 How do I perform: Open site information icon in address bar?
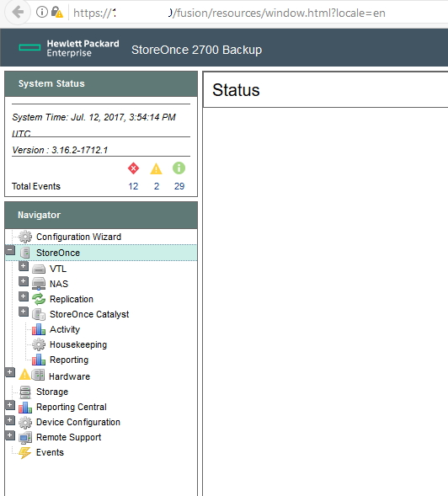[42, 12]
